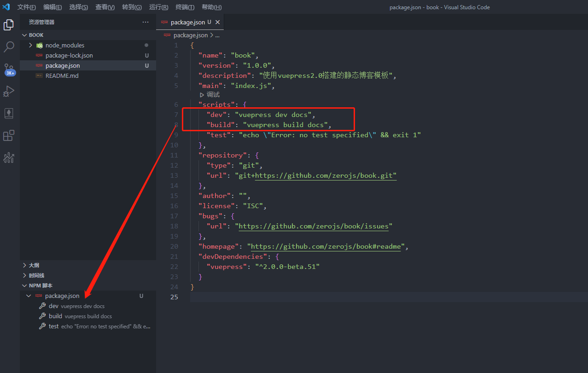
Task: Select the test npm script entry
Action: click(88, 326)
